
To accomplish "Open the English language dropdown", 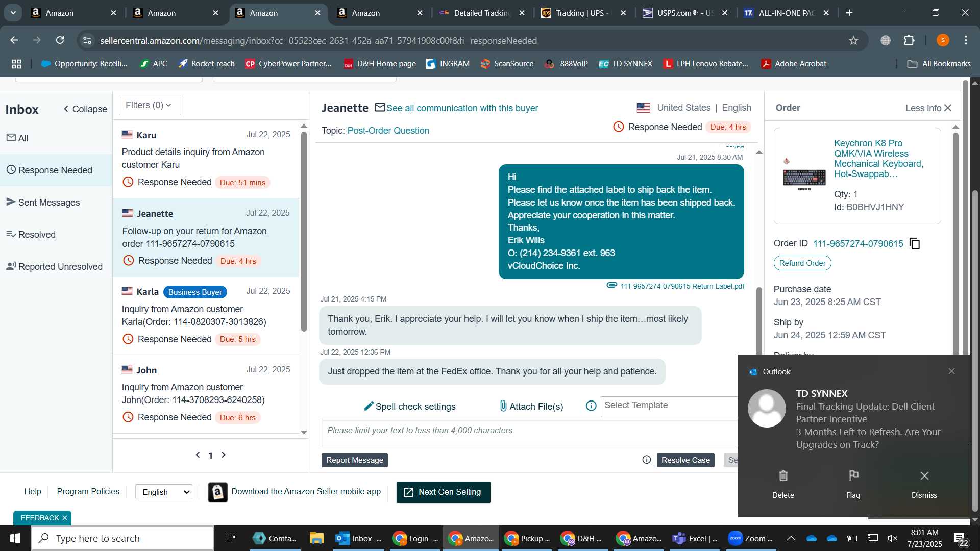I will [x=164, y=492].
